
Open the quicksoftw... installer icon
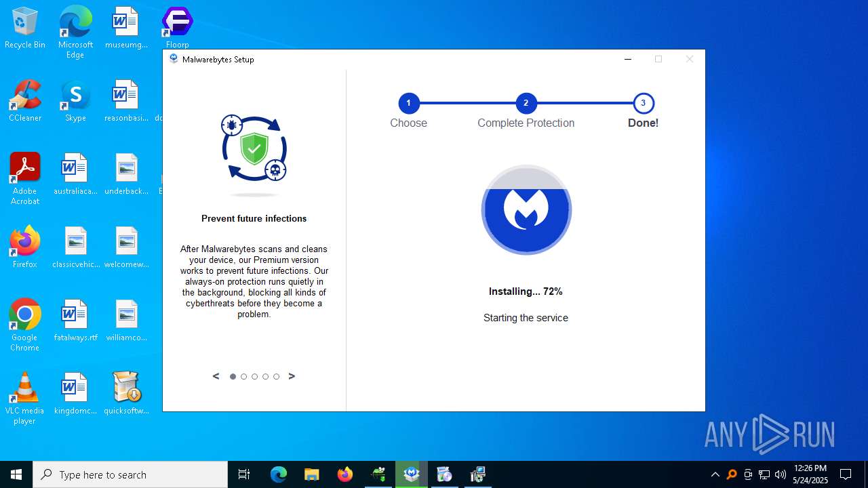coord(126,394)
